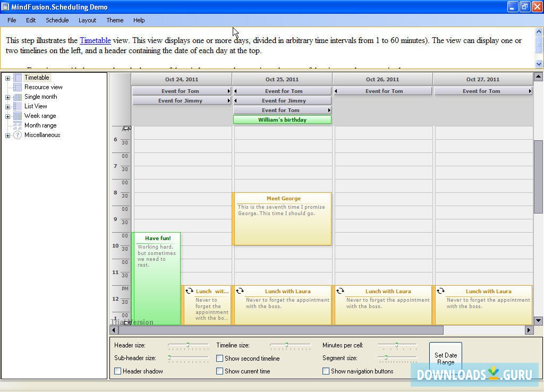The width and height of the screenshot is (544, 392).
Task: Enable Show navigation buttons
Action: click(x=326, y=371)
